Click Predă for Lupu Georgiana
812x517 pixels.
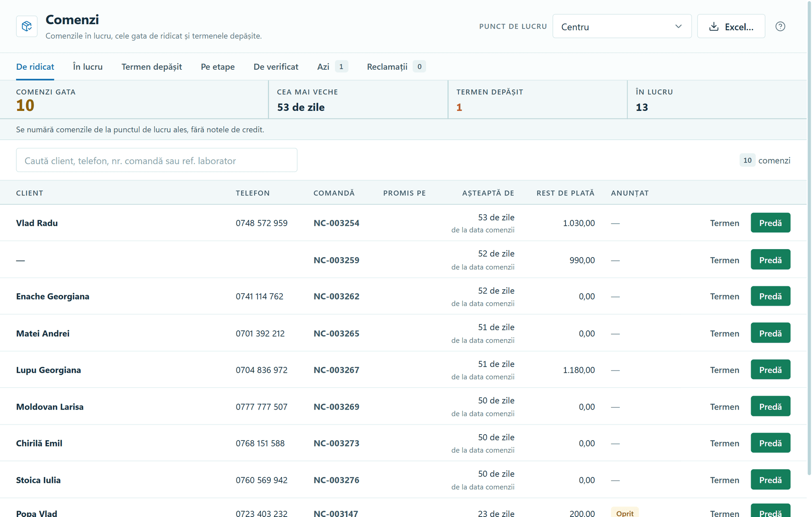tap(770, 370)
